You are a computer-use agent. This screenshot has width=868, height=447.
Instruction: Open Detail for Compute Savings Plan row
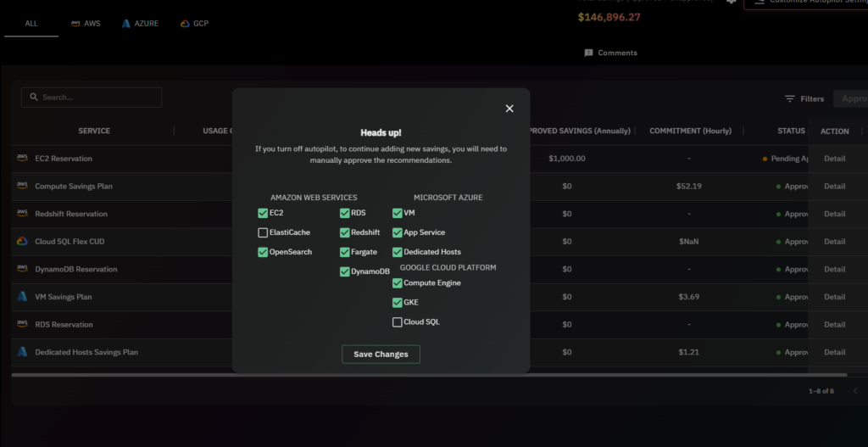tap(834, 186)
